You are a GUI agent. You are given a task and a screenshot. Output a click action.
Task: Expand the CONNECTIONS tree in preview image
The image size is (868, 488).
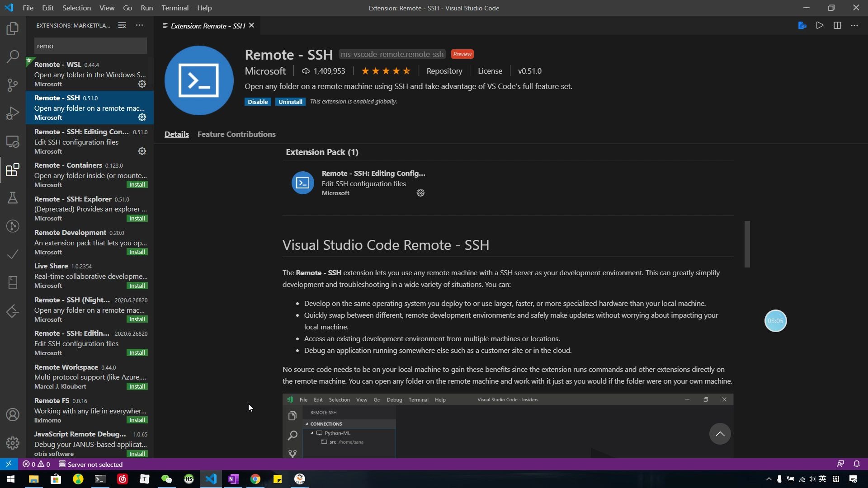[x=308, y=424]
